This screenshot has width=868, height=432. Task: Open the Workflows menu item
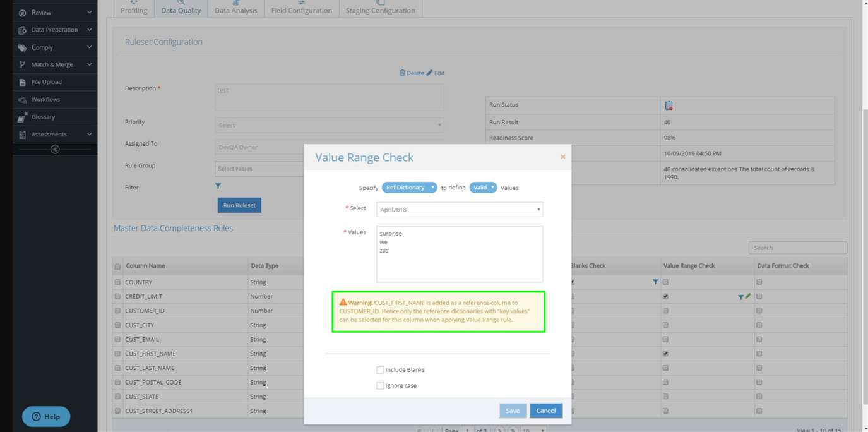click(x=55, y=100)
